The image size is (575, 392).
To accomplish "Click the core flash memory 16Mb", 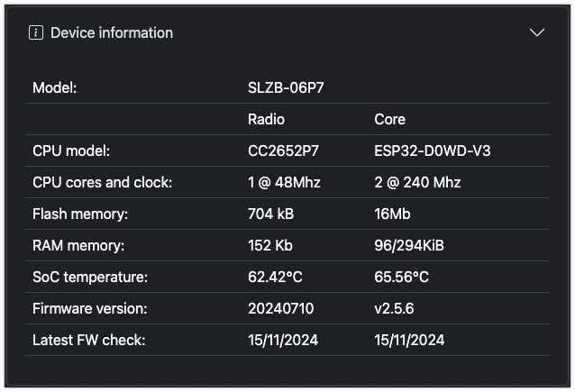I will (392, 214).
